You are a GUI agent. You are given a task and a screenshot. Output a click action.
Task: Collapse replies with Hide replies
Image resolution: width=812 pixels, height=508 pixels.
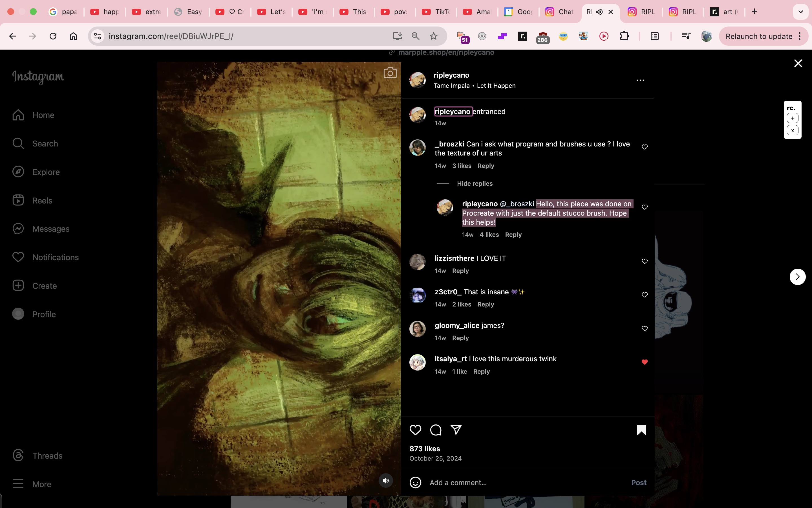pyautogui.click(x=475, y=183)
